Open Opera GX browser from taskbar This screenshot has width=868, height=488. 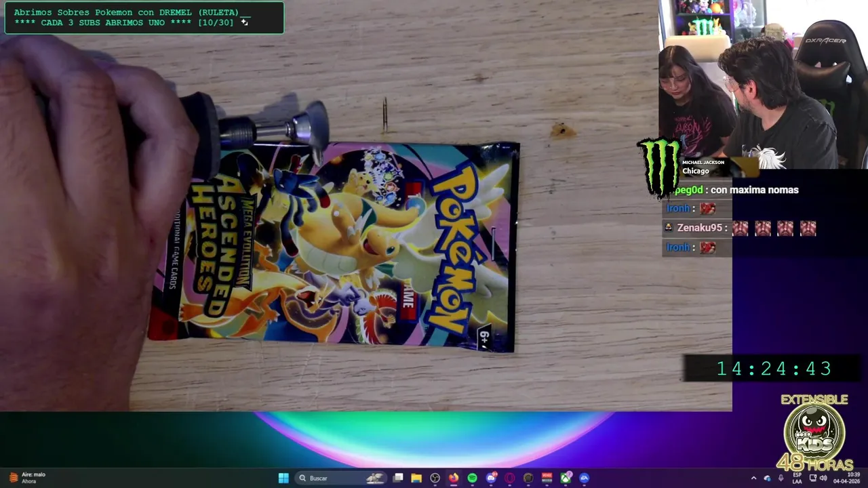(x=509, y=478)
